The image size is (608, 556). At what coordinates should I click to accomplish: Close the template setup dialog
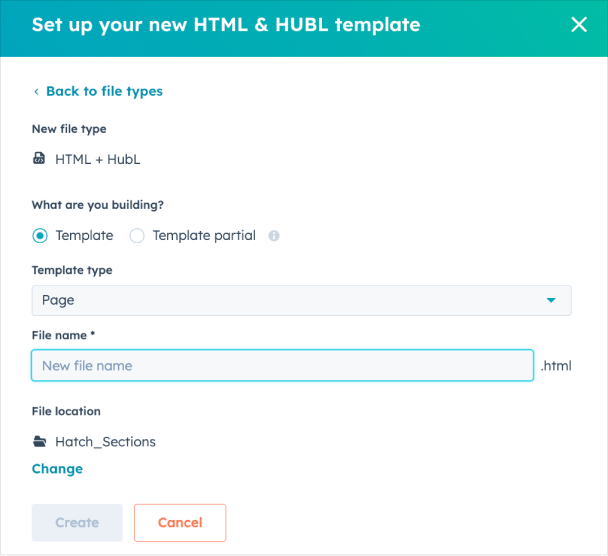coord(579,25)
